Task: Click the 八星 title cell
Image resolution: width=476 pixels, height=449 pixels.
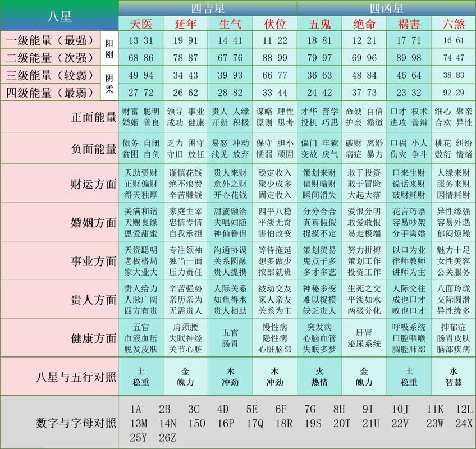Action: [x=59, y=16]
